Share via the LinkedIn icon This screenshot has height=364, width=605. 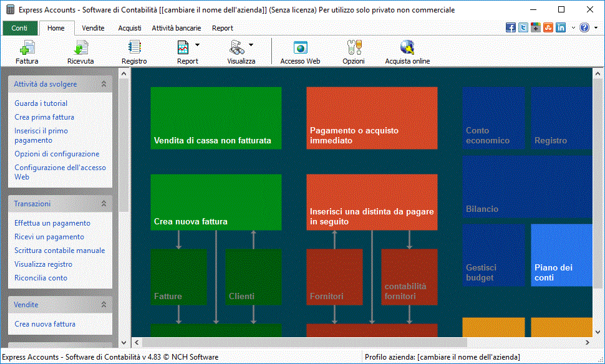[x=561, y=27]
